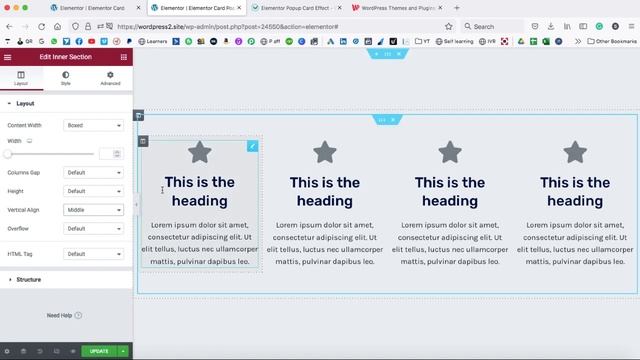640x360 pixels.
Task: Open the widgets grid panel
Action: point(124,57)
